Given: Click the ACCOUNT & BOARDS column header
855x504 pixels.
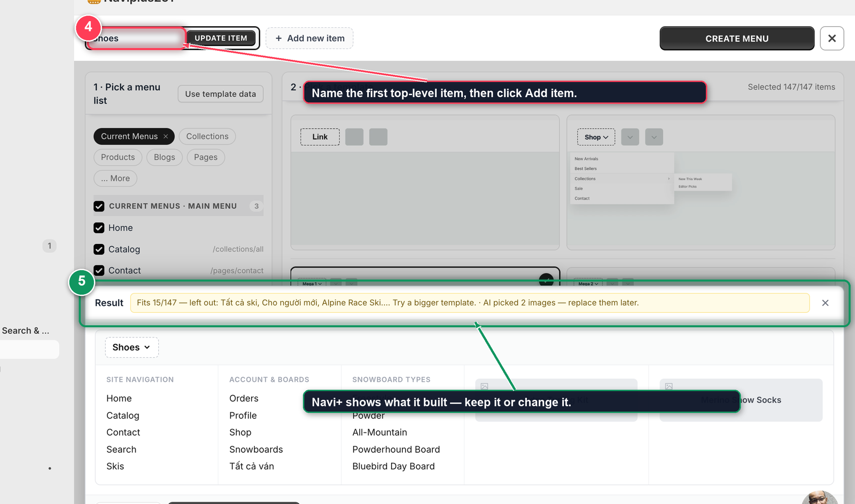Looking at the screenshot, I should pos(269,380).
